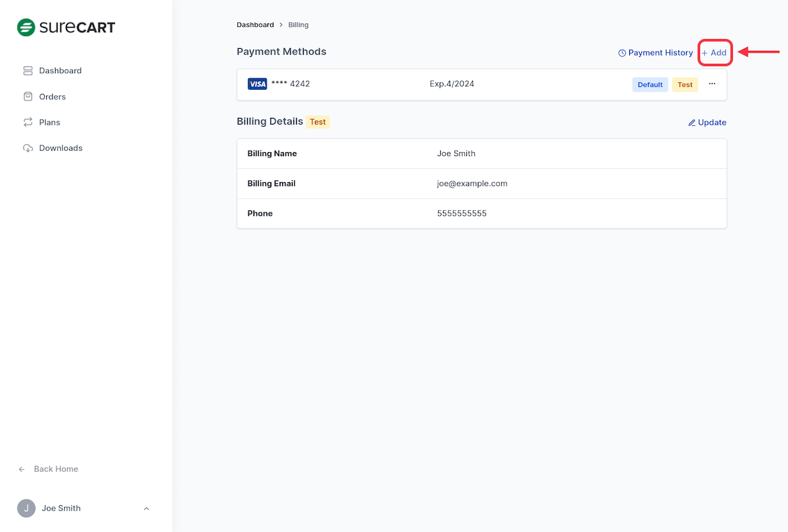Click the Billing Email row value
The height and width of the screenshot is (532, 788).
coord(472,184)
